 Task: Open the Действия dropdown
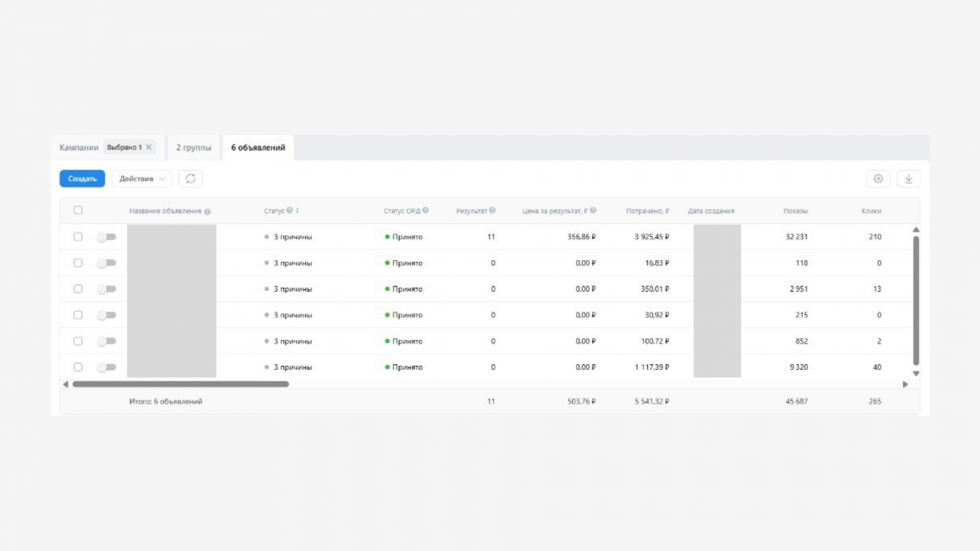(141, 179)
